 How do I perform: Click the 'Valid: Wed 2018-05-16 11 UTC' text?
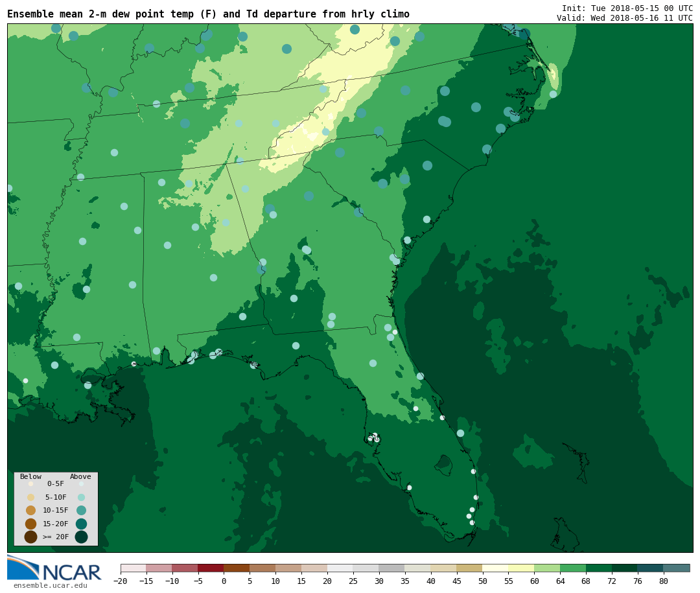point(625,18)
